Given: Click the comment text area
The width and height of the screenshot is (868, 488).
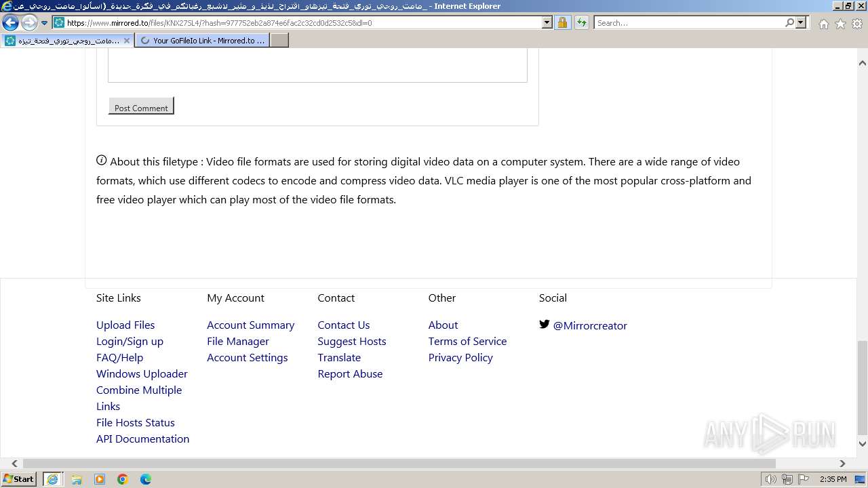Looking at the screenshot, I should point(317,65).
